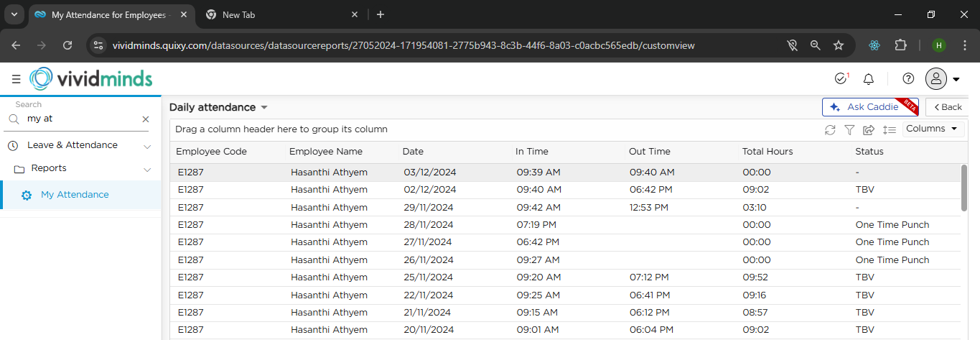Screen dimensions: 980x340
Task: Open the row height spacing icon
Action: [x=890, y=129]
